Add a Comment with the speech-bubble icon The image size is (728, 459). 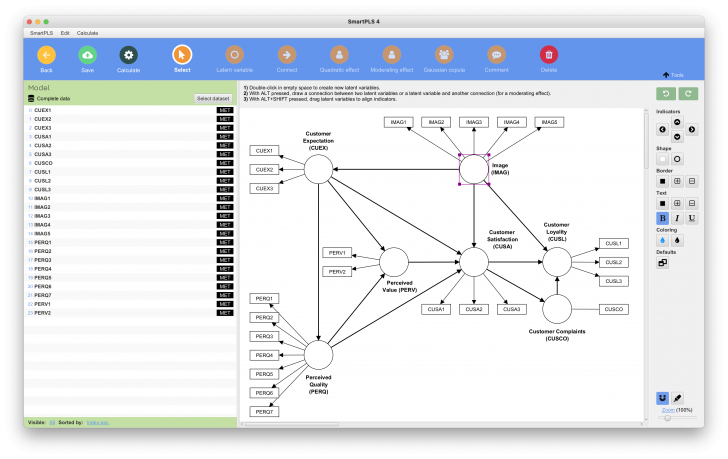(496, 55)
